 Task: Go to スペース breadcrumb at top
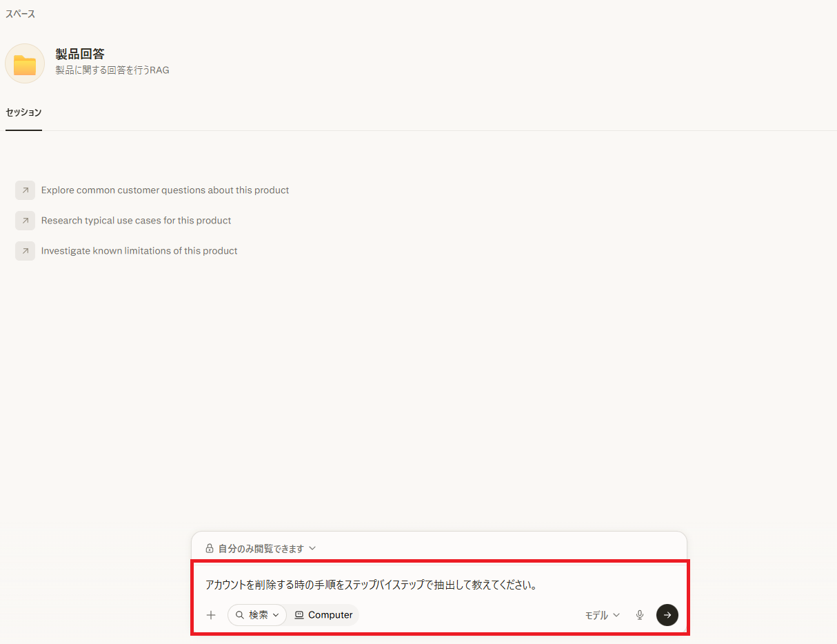coord(20,14)
